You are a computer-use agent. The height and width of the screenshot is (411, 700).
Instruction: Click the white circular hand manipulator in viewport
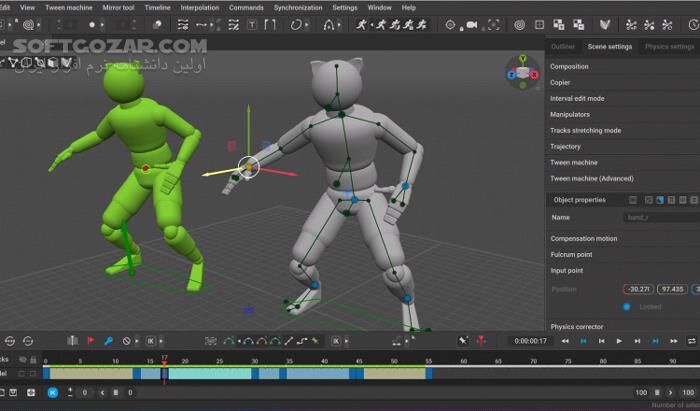[248, 167]
